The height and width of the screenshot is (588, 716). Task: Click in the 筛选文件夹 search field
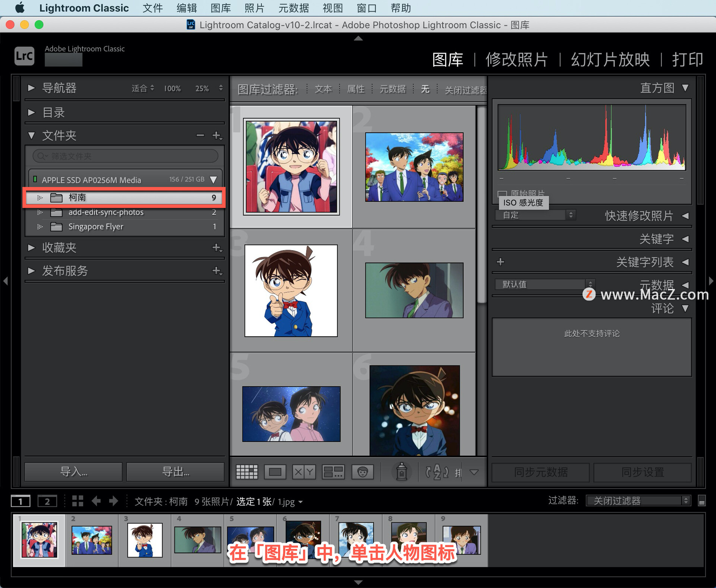click(x=125, y=156)
